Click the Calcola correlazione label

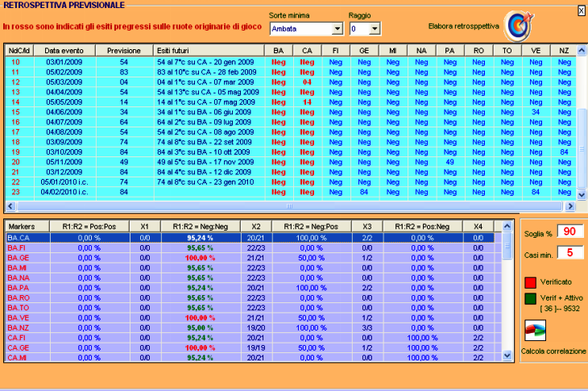[553, 351]
